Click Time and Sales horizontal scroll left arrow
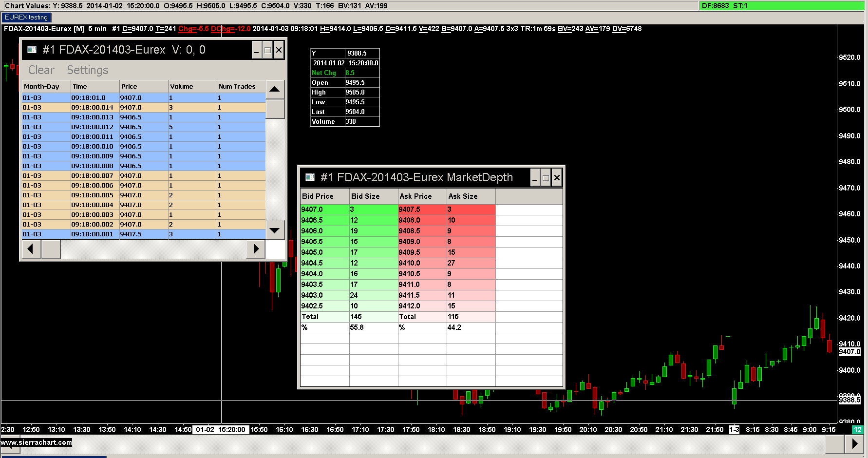The width and height of the screenshot is (868, 458). pyautogui.click(x=31, y=249)
